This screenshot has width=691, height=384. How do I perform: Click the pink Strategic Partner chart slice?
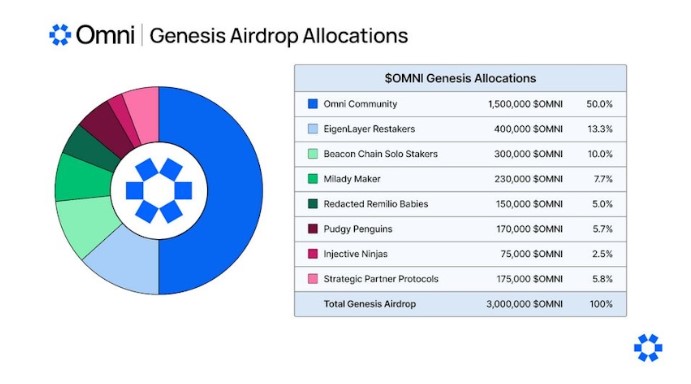143,112
